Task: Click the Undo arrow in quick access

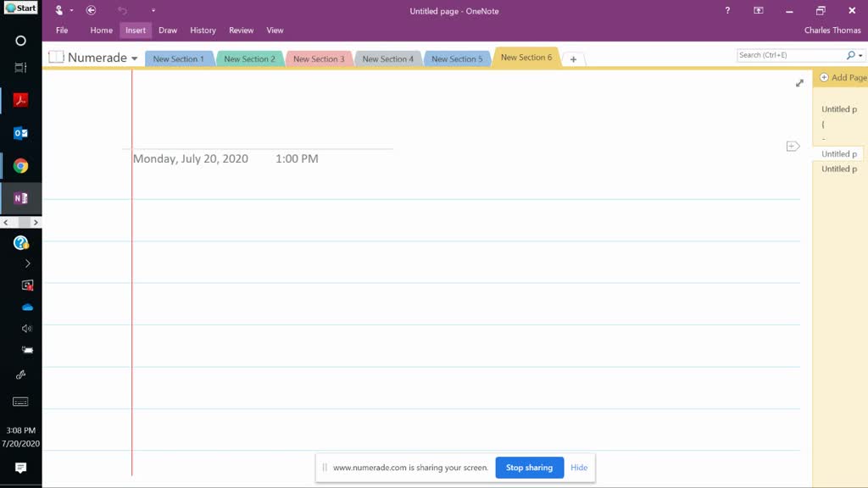Action: point(122,10)
